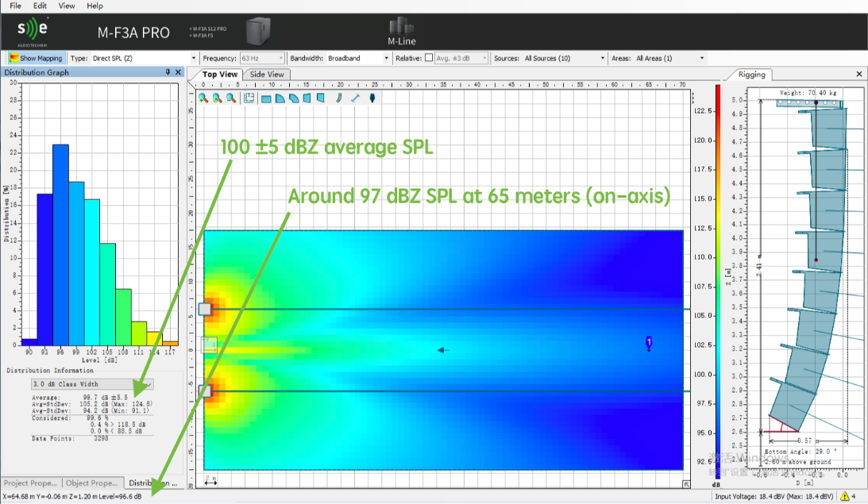This screenshot has height=504, width=868.
Task: Open the Edit menu
Action: (x=40, y=6)
